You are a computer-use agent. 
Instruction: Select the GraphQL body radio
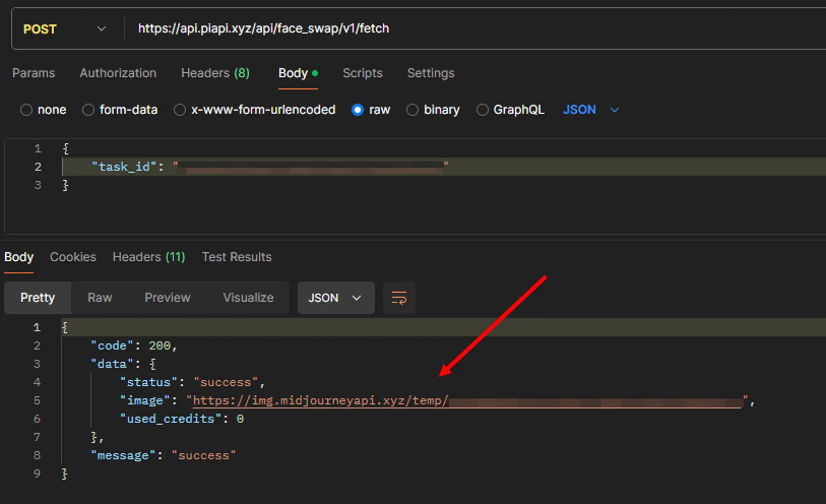coord(482,110)
